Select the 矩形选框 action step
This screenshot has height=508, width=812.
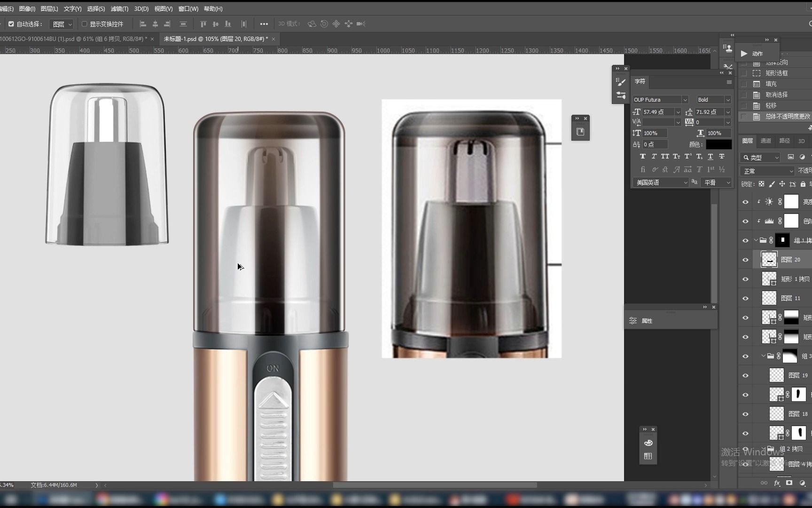(776, 73)
